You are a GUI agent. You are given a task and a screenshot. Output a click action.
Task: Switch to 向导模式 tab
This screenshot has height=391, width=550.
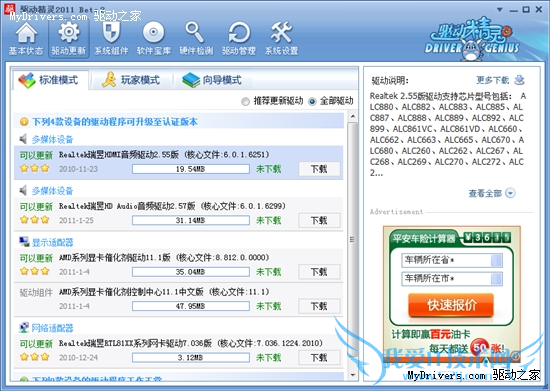[212, 80]
